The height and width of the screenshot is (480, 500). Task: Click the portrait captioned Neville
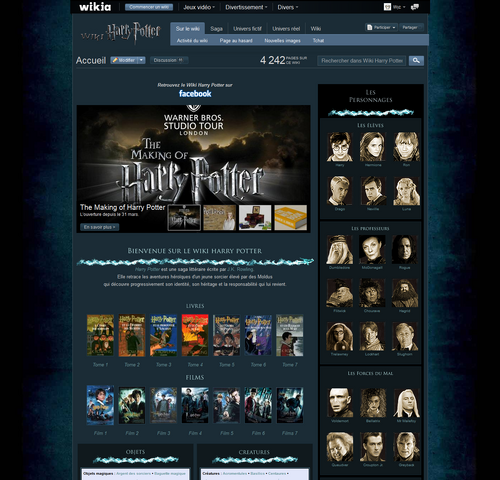tap(372, 191)
